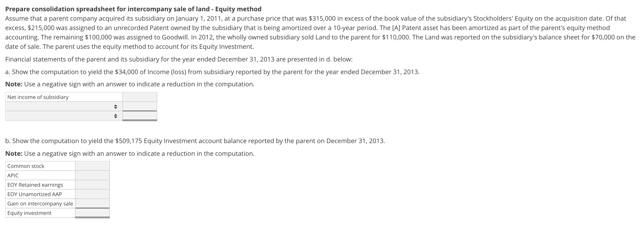Viewport: 644px width, 228px height.
Task: Click the EOY Unamortized AAP amount field
Action: tap(92, 194)
